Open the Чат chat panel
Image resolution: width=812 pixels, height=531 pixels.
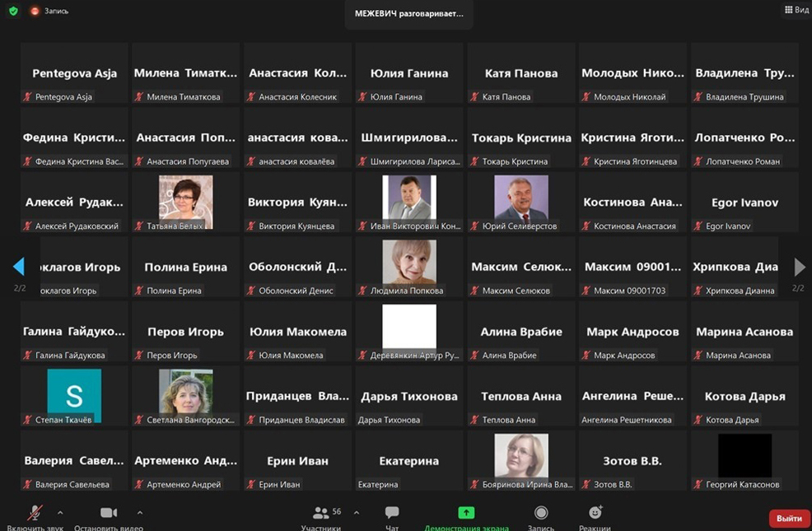pos(392,515)
